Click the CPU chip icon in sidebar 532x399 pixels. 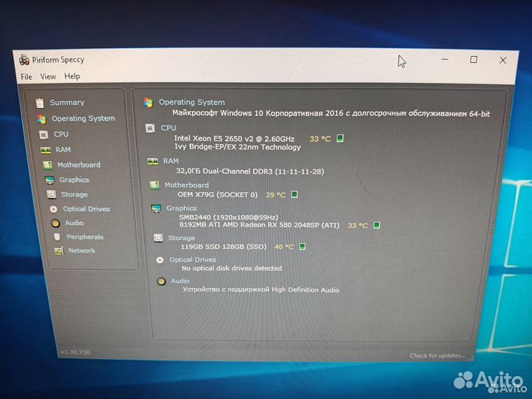coord(44,134)
